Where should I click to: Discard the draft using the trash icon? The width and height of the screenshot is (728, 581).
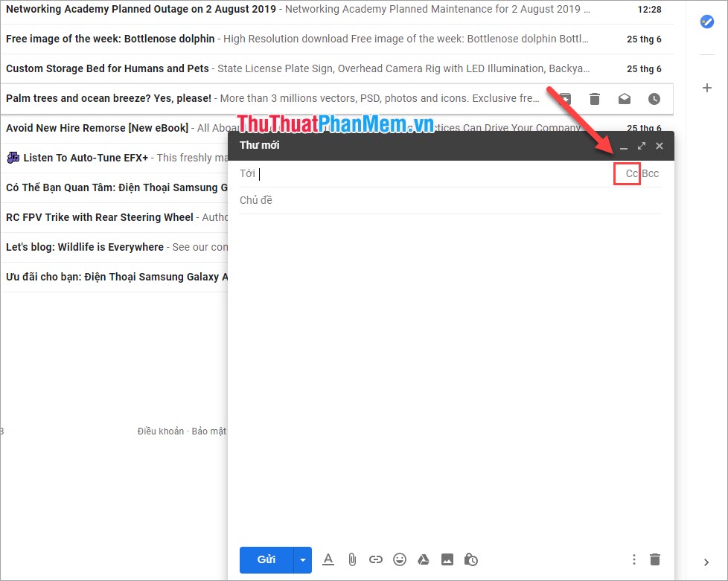[654, 559]
